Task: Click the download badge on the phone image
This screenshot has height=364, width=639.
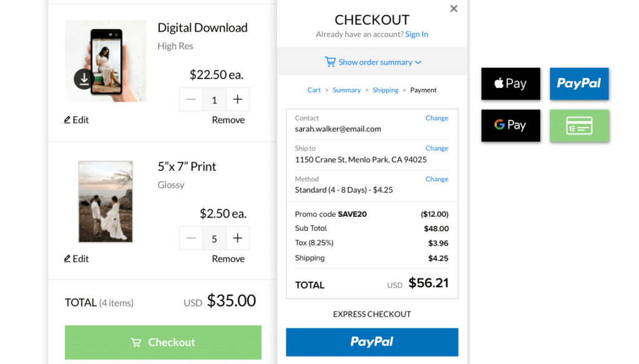Action: pyautogui.click(x=83, y=79)
